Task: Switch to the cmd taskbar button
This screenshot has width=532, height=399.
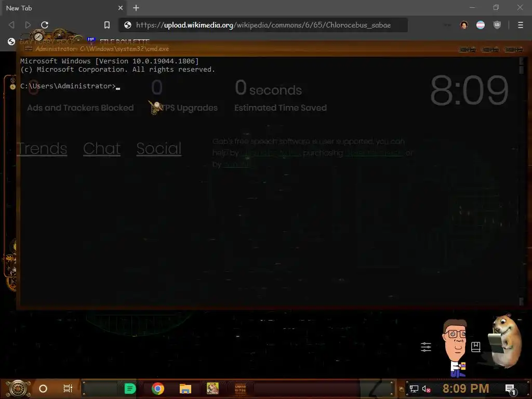Action: (241, 389)
